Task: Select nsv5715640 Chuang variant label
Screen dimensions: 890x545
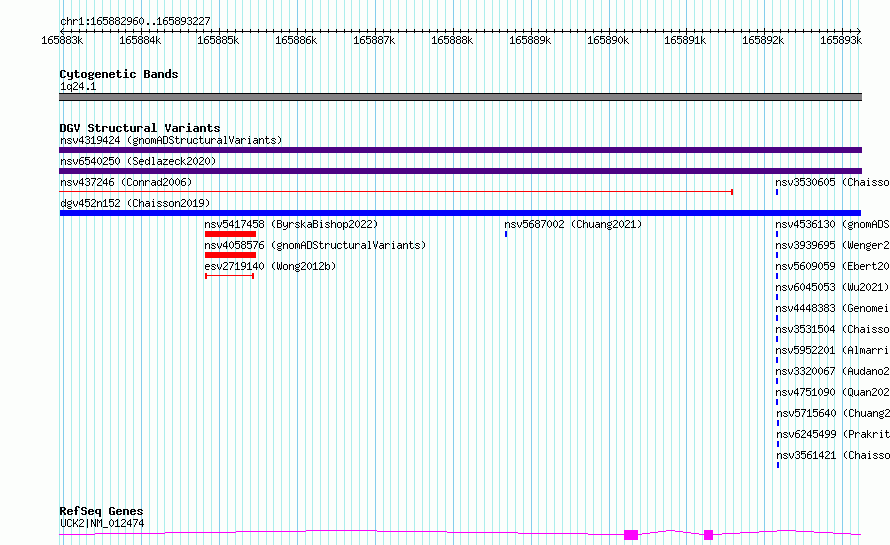Action: pyautogui.click(x=832, y=413)
